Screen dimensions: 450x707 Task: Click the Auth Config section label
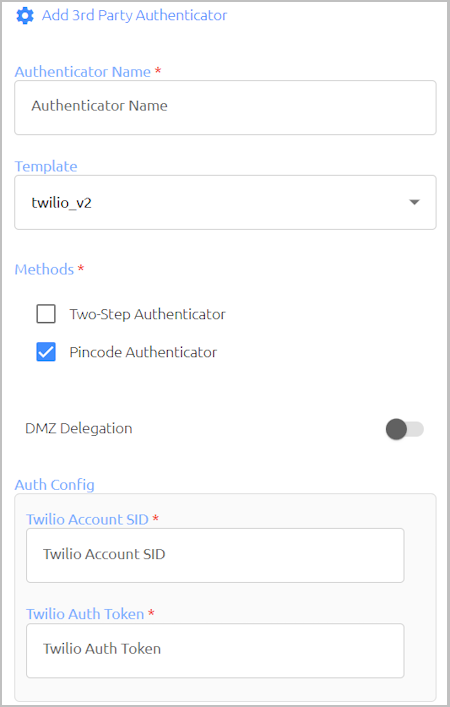55,485
